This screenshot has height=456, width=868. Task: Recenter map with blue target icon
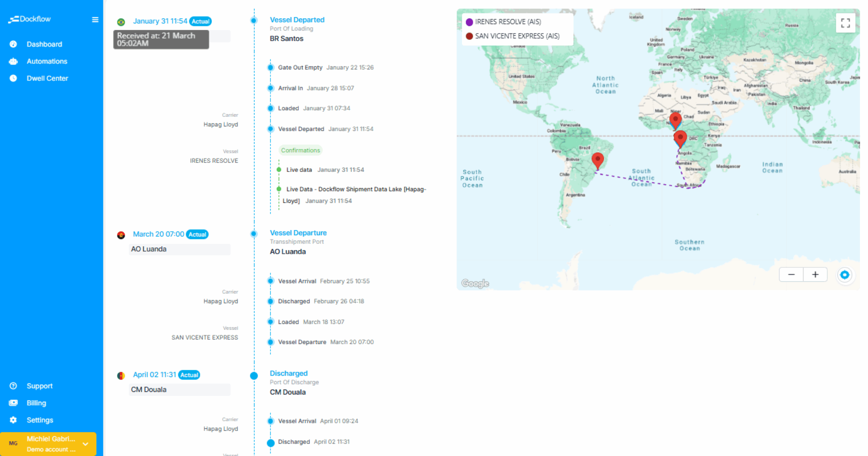coord(844,275)
